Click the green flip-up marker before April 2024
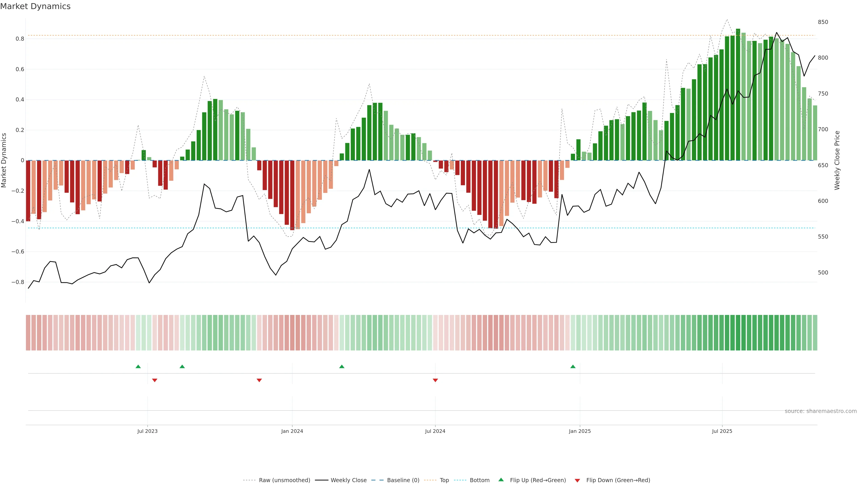868x488 pixels. [342, 366]
